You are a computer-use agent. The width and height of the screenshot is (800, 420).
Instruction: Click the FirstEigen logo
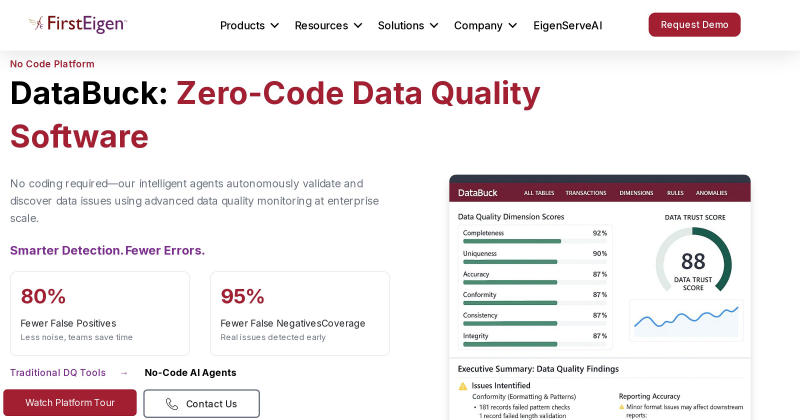(x=78, y=23)
